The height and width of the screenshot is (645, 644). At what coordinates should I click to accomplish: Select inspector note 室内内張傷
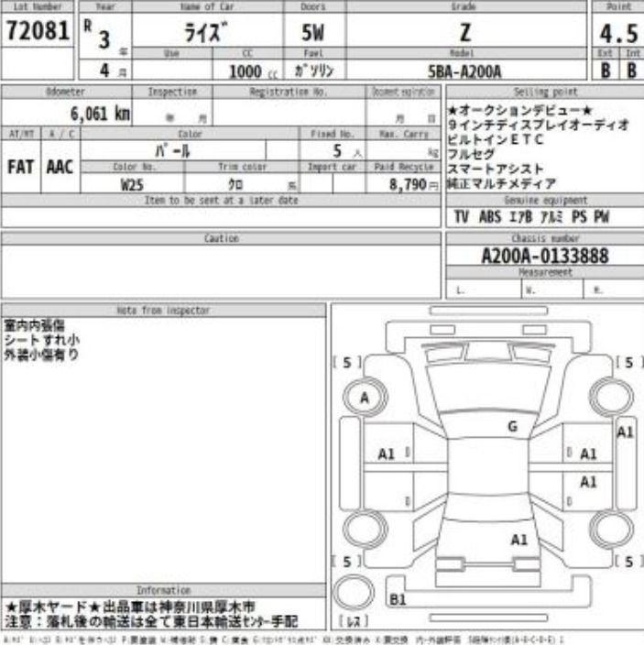click(35, 325)
